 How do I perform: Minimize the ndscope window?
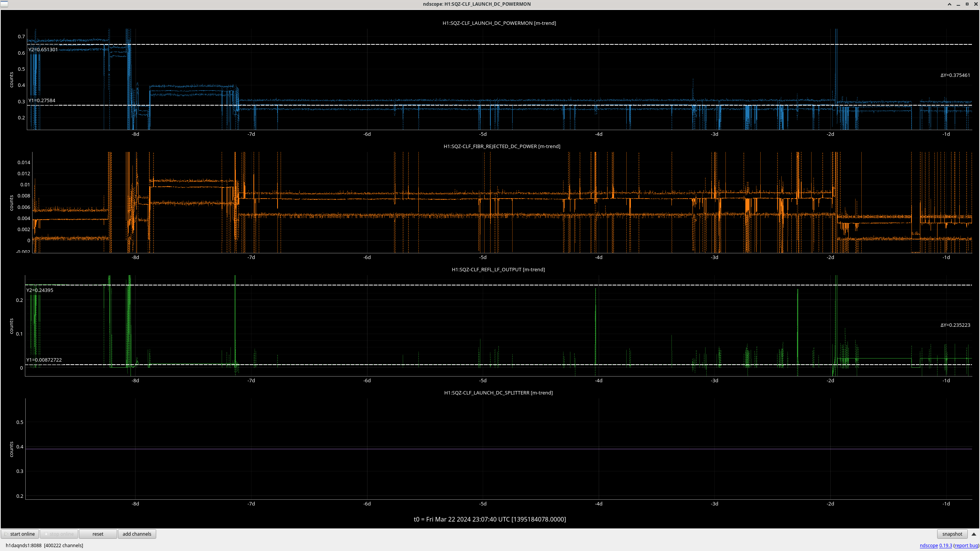click(958, 4)
